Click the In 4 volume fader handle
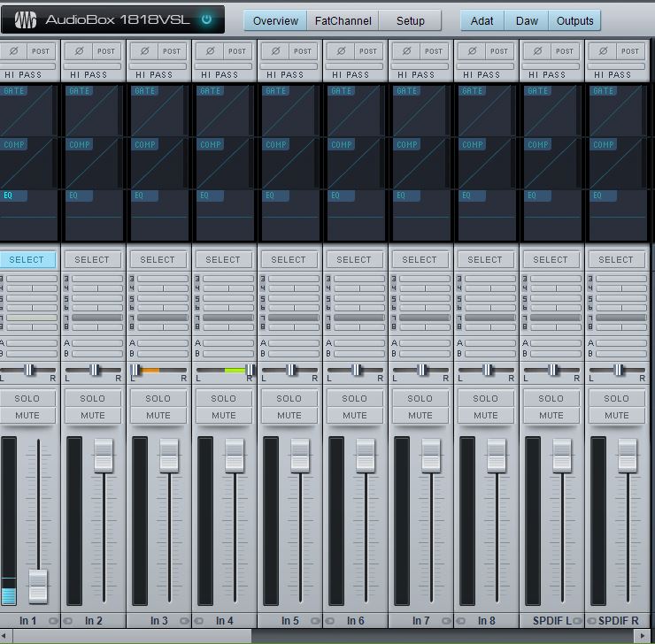The image size is (655, 644). point(235,454)
